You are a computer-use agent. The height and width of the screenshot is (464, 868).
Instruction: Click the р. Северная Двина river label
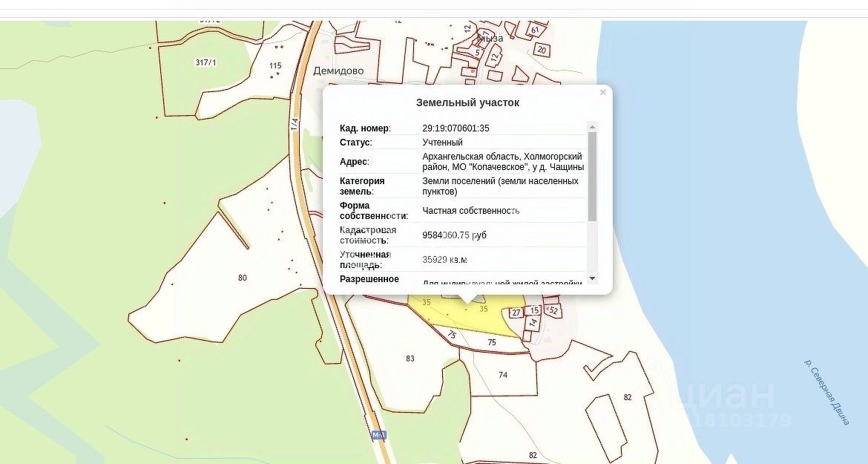coord(827,392)
